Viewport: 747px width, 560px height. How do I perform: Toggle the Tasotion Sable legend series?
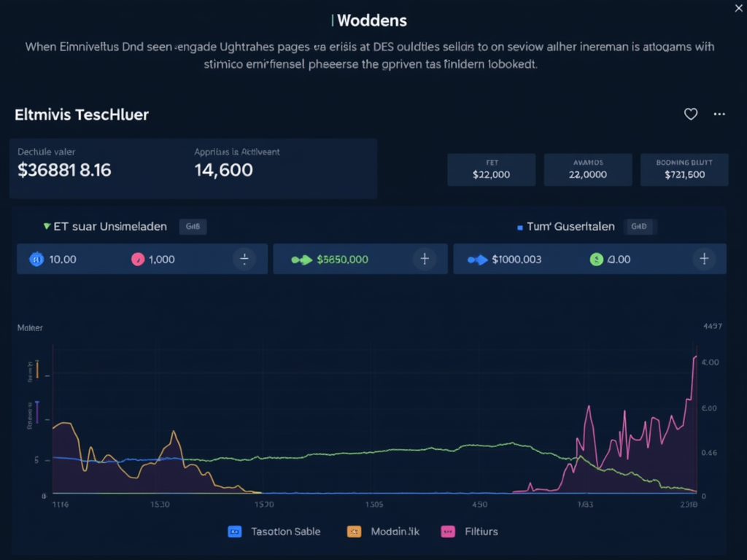pyautogui.click(x=235, y=532)
